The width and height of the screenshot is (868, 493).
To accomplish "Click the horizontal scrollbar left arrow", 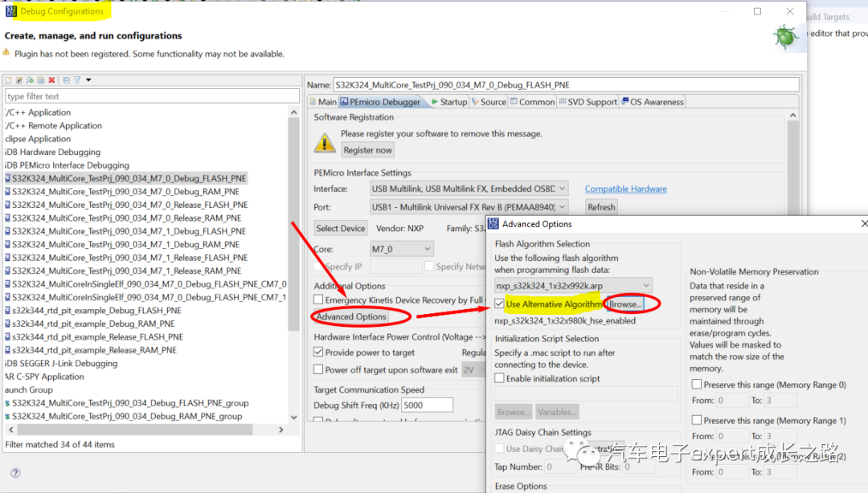I will click(11, 430).
